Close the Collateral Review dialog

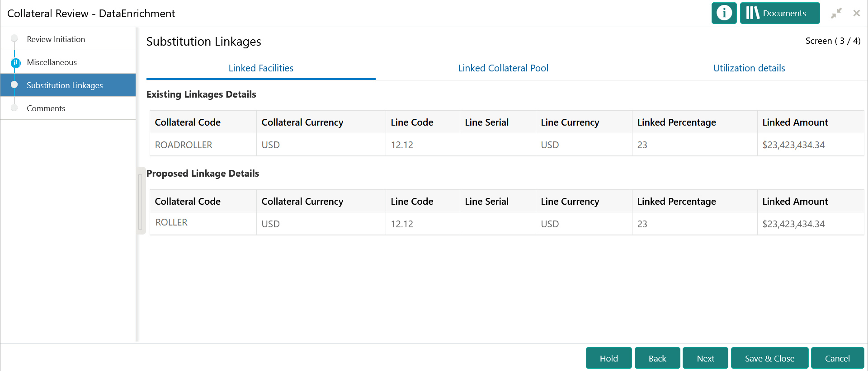click(856, 13)
